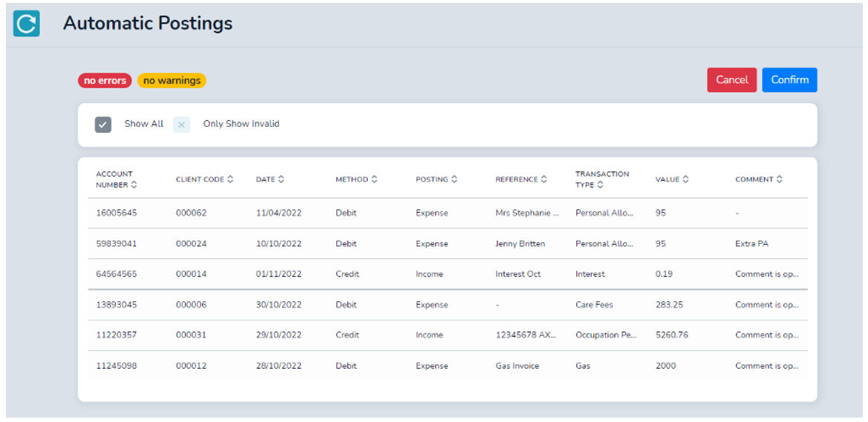868x422 pixels.
Task: Select the Jenny Britten posting row
Action: [x=447, y=243]
